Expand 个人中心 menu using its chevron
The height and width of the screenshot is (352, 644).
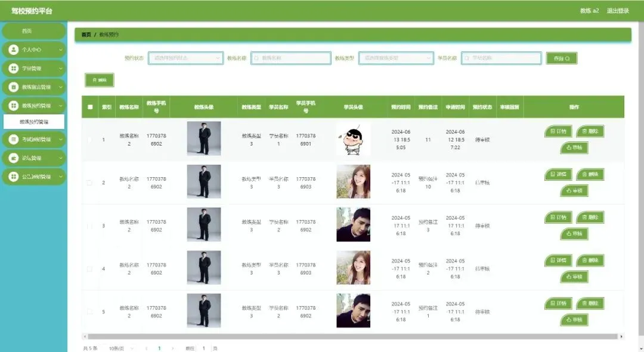pos(61,50)
